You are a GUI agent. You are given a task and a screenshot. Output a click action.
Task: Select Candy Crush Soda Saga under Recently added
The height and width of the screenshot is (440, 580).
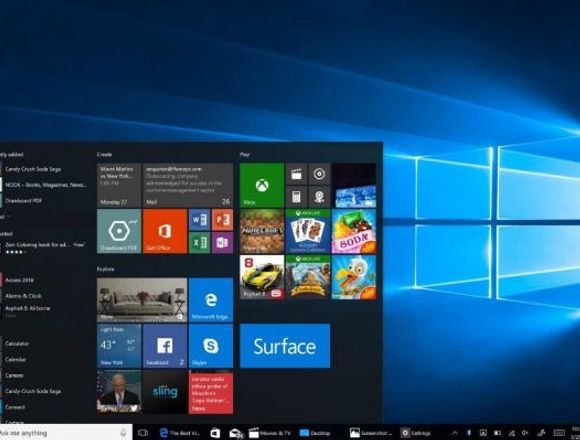click(x=33, y=169)
